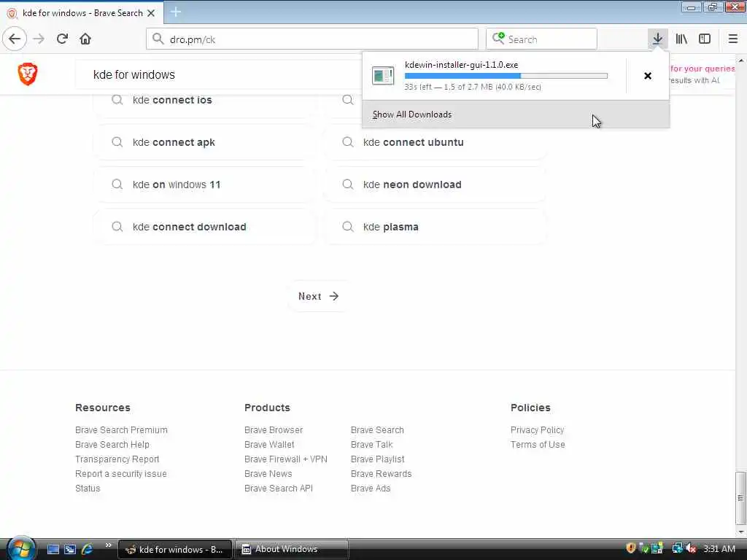747x560 pixels.
Task: Open Brave Search footer link
Action: tap(377, 430)
